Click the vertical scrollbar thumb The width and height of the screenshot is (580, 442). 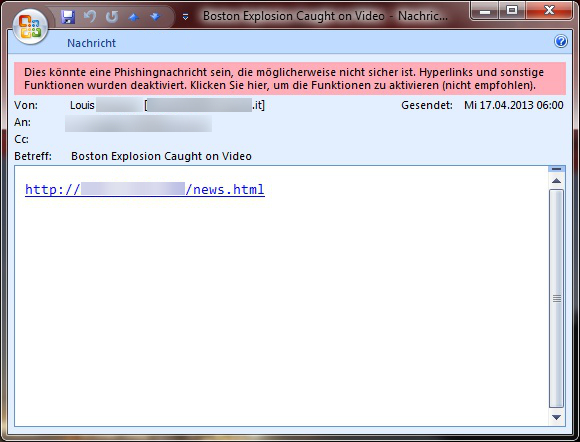coord(556,298)
